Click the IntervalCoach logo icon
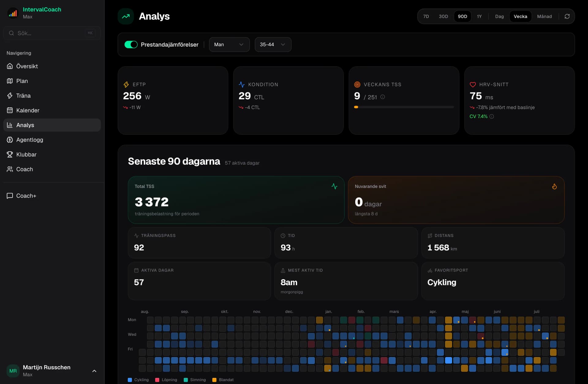 13,13
